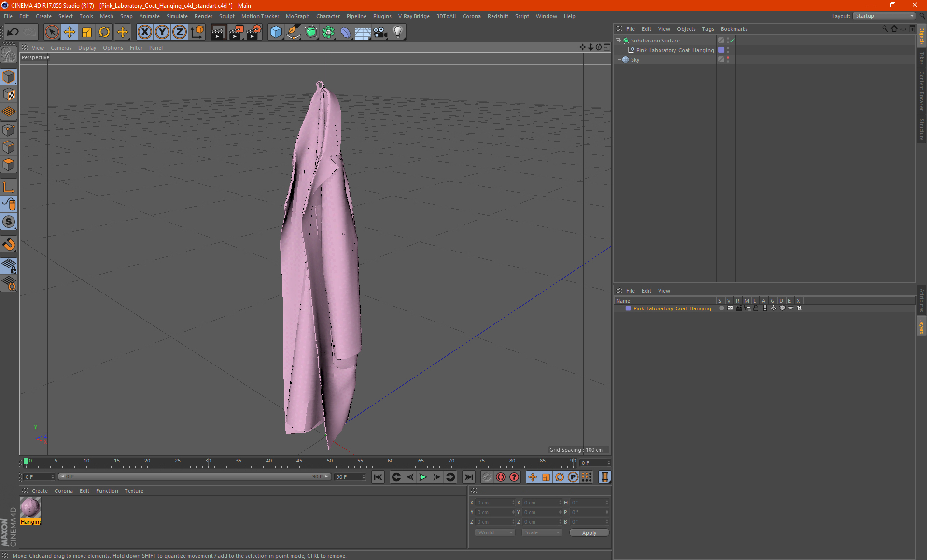927x560 pixels.
Task: Render to Picture Viewer
Action: coord(236,32)
